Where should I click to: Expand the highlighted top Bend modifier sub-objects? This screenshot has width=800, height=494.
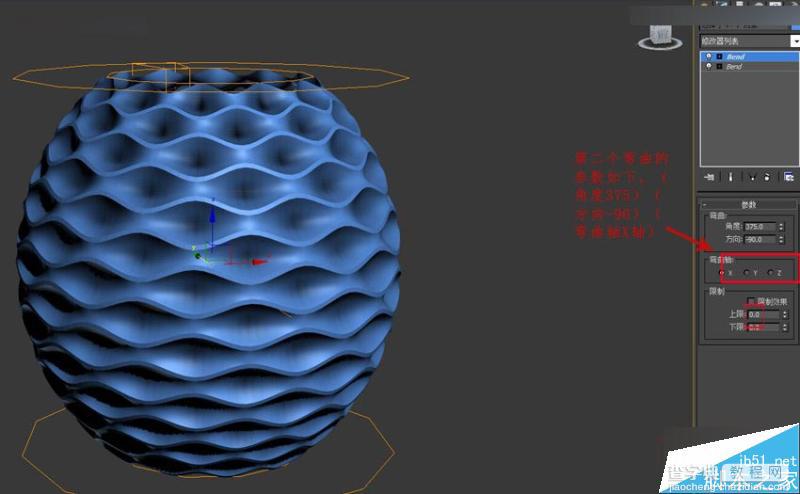click(x=719, y=56)
